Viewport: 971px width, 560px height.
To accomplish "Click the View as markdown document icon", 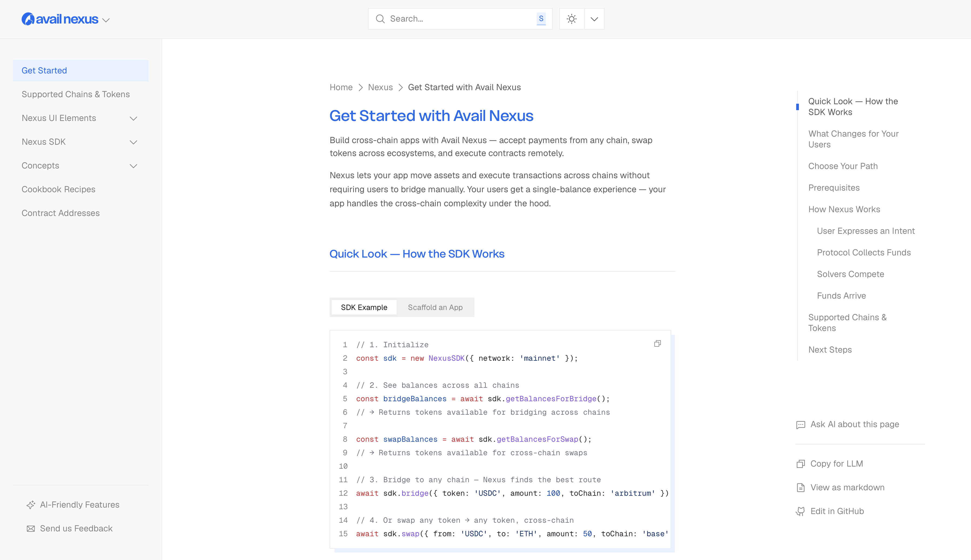I will (x=801, y=488).
